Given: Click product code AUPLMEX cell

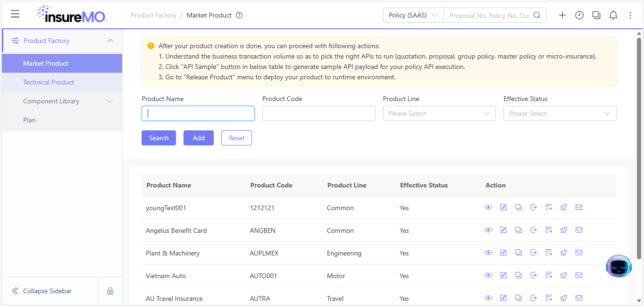Looking at the screenshot, I should coord(264,253).
